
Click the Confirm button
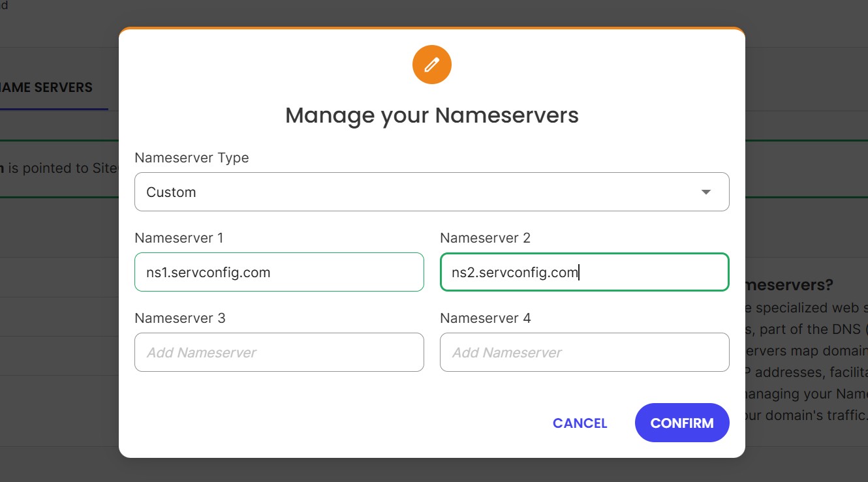click(682, 423)
